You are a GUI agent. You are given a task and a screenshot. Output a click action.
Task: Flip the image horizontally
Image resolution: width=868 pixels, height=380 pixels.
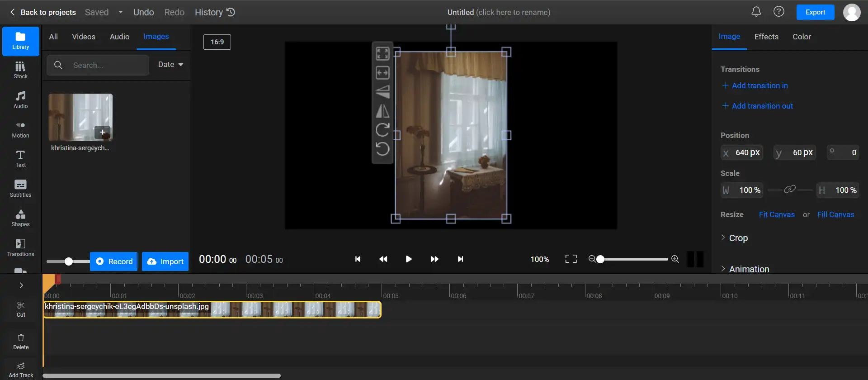click(x=382, y=111)
